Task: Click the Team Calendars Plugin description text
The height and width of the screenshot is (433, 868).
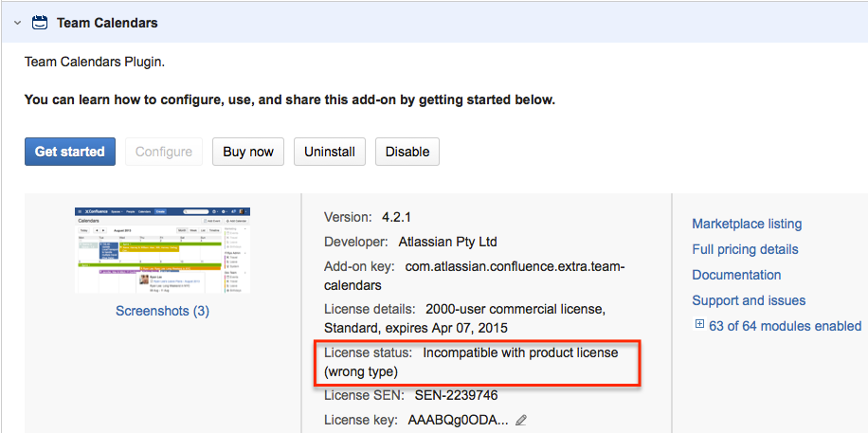Action: pyautogui.click(x=95, y=62)
